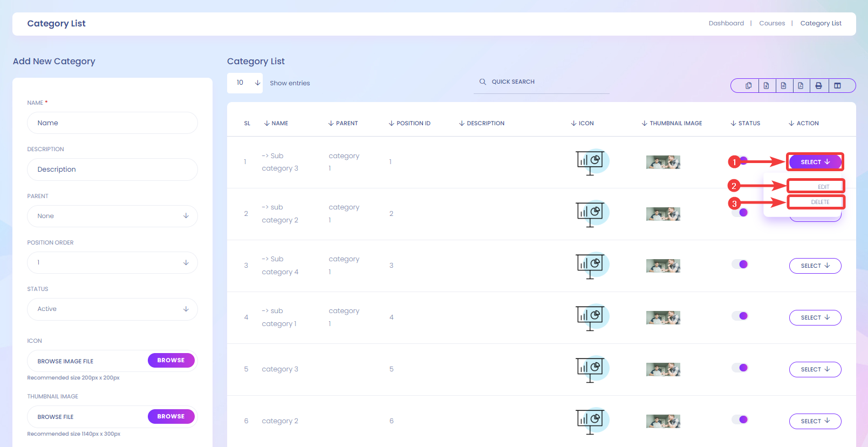Open Select dropdown for row 6 category 2
This screenshot has width=868, height=447.
coord(815,421)
